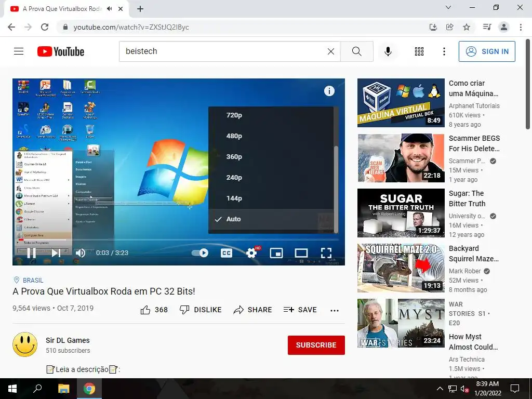Close the settings gear menu
This screenshot has width=532, height=399.
pyautogui.click(x=252, y=253)
